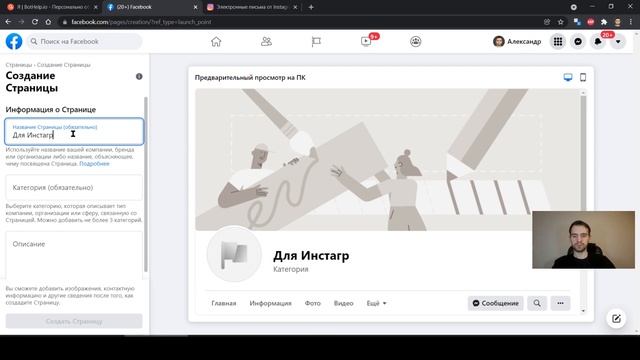Screen dimensions: 640x360
Task: Switch to the BotHelp browser tab
Action: (53, 7)
